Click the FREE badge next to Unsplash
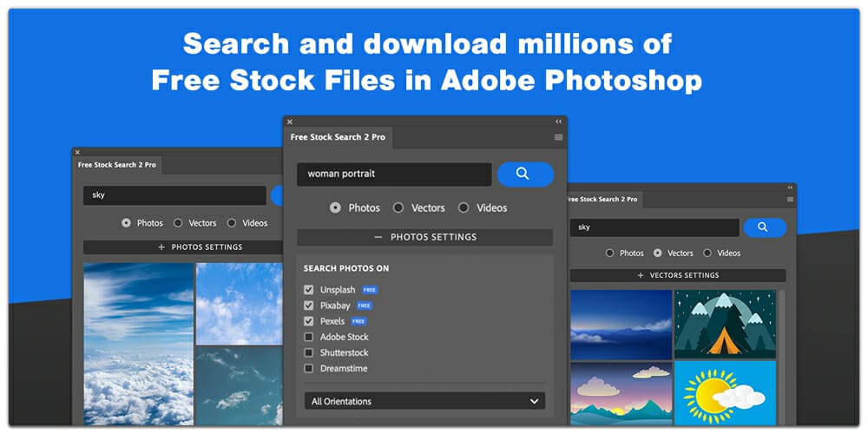 [370, 290]
